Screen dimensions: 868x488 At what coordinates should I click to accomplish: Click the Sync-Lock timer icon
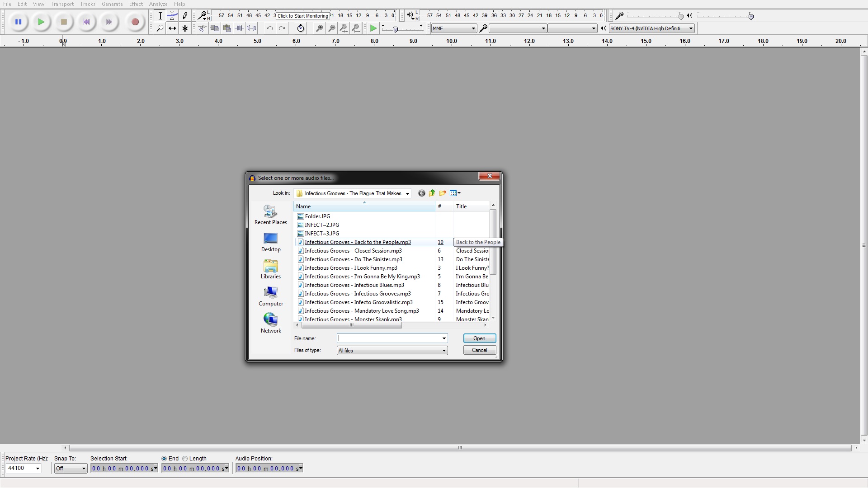pos(301,28)
